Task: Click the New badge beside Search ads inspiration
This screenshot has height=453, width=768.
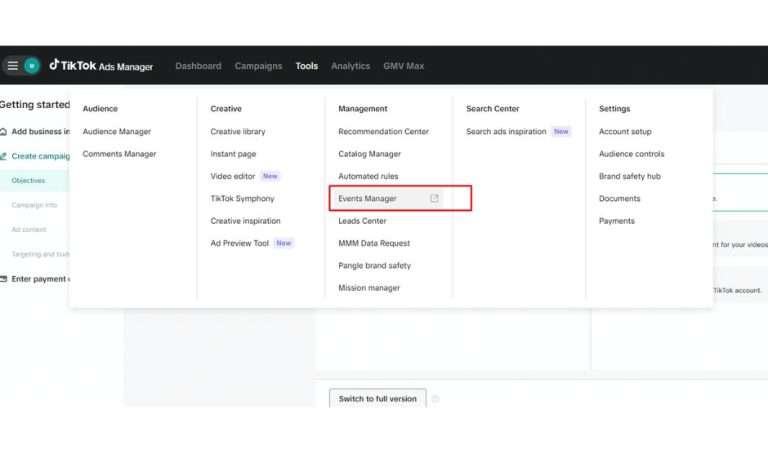Action: (x=561, y=132)
